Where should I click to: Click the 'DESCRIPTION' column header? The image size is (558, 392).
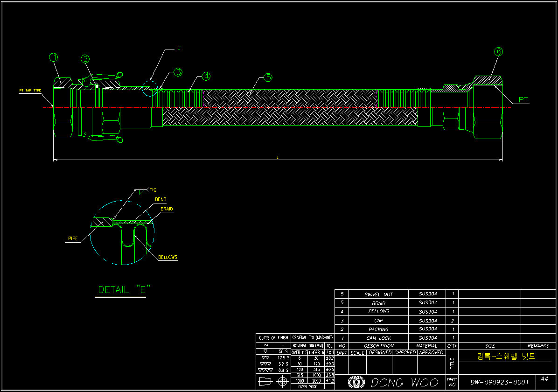(x=379, y=346)
